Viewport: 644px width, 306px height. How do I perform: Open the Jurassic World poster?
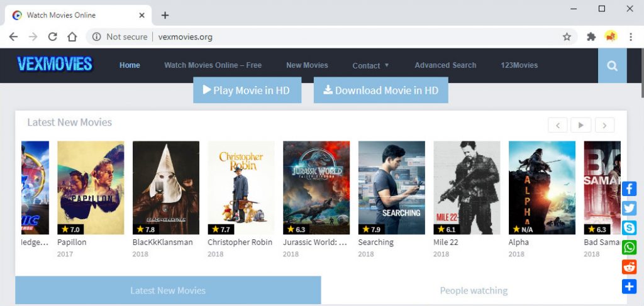coord(316,188)
